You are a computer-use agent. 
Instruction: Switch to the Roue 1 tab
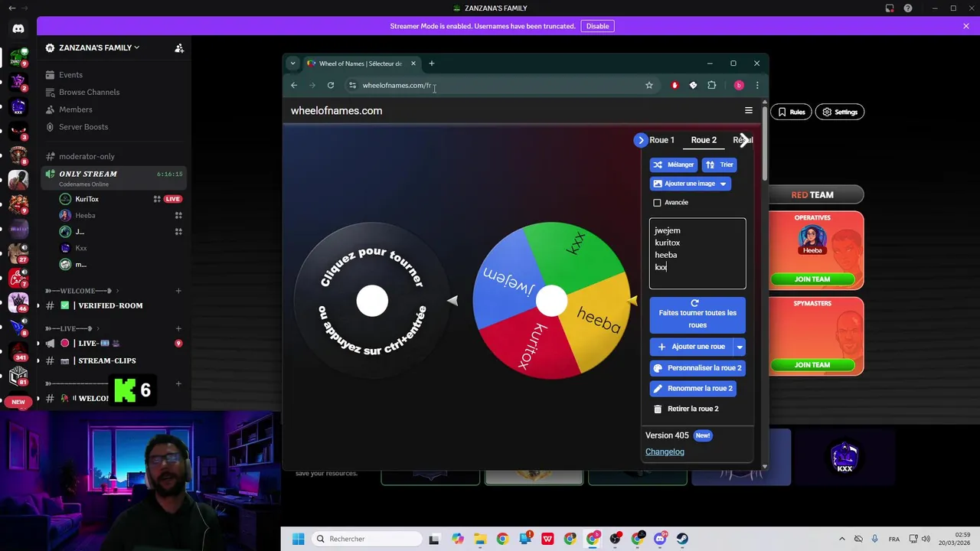point(661,140)
